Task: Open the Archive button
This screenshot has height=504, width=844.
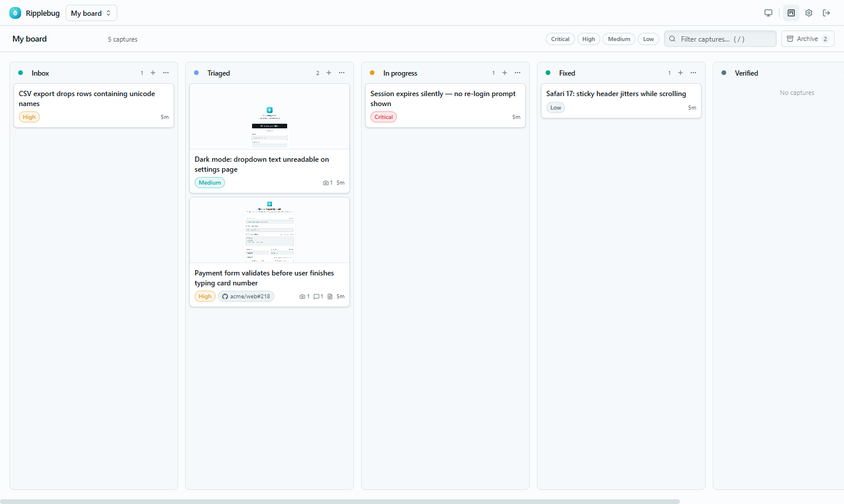Action: point(808,39)
